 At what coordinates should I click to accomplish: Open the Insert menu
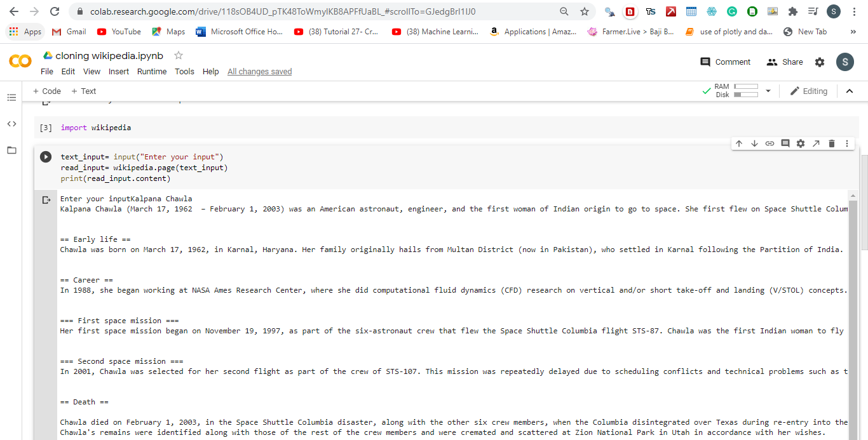tap(119, 72)
